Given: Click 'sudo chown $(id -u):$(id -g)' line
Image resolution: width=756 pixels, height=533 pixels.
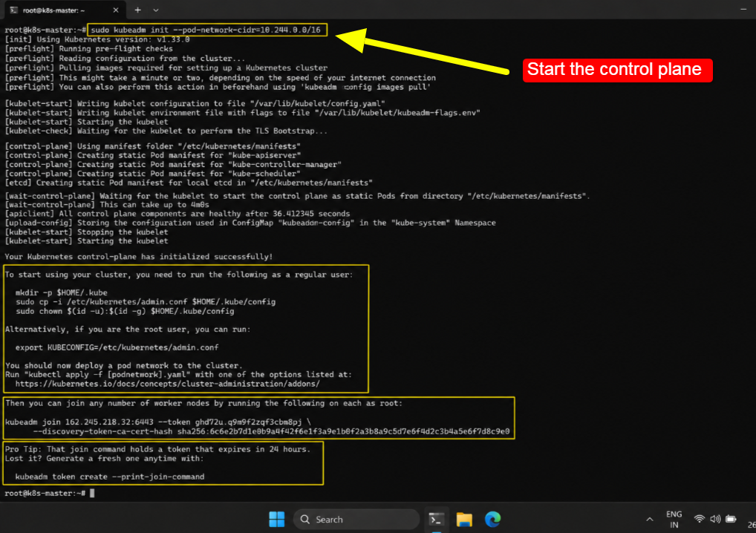Looking at the screenshot, I should (x=125, y=311).
